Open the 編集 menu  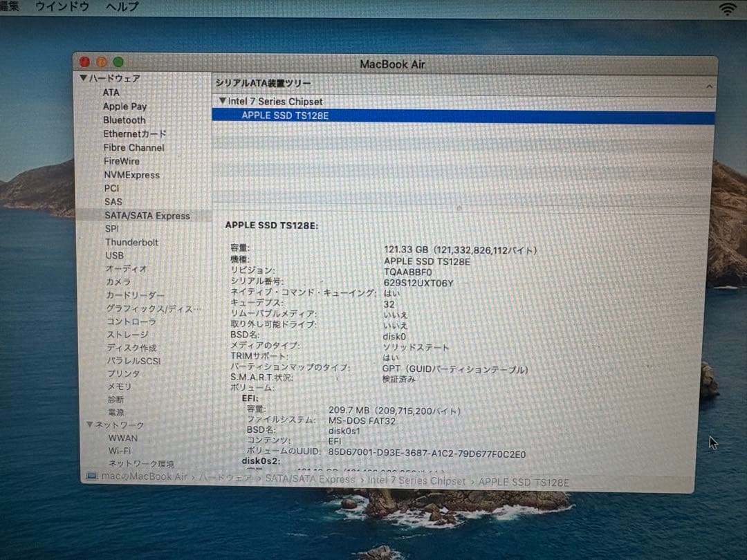[10, 7]
